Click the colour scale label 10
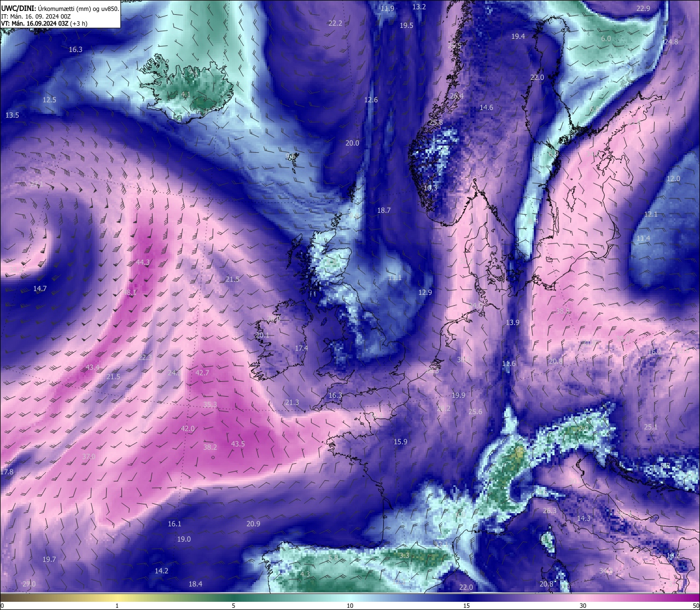This screenshot has height=610, width=700. 350,606
